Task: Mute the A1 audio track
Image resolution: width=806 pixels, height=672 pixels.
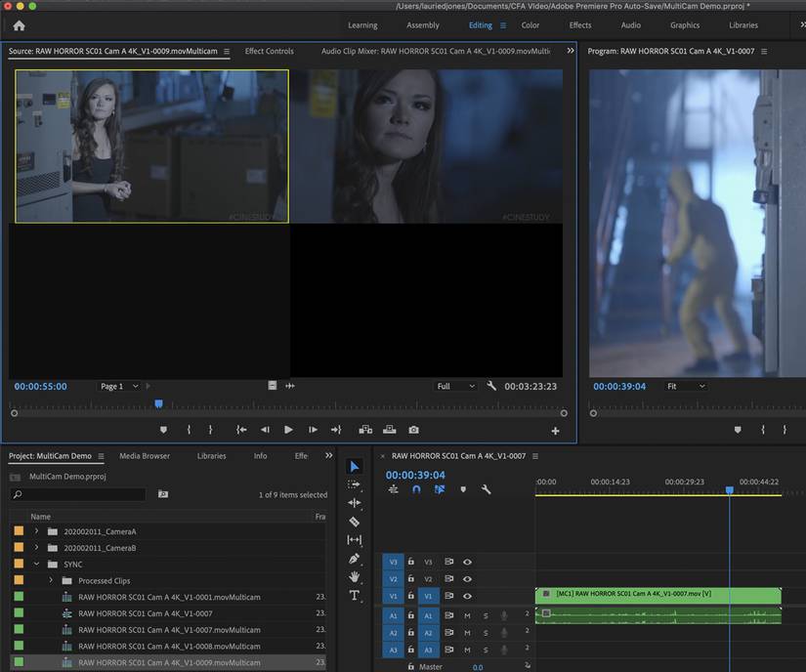Action: coord(468,616)
